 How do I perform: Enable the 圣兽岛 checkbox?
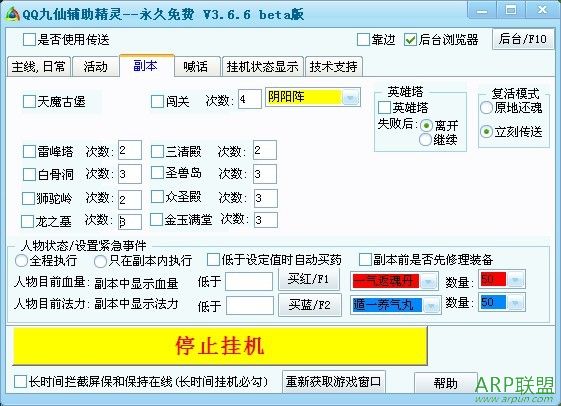pos(157,173)
